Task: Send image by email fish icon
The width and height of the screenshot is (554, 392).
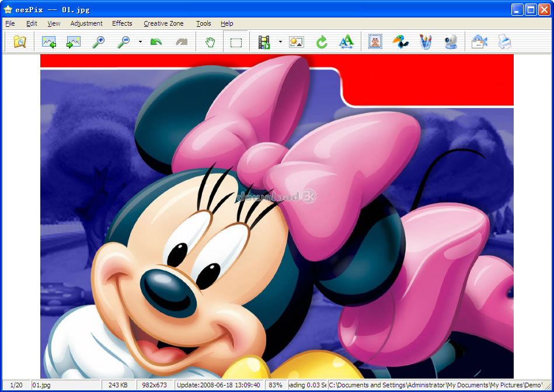Action: [x=479, y=41]
